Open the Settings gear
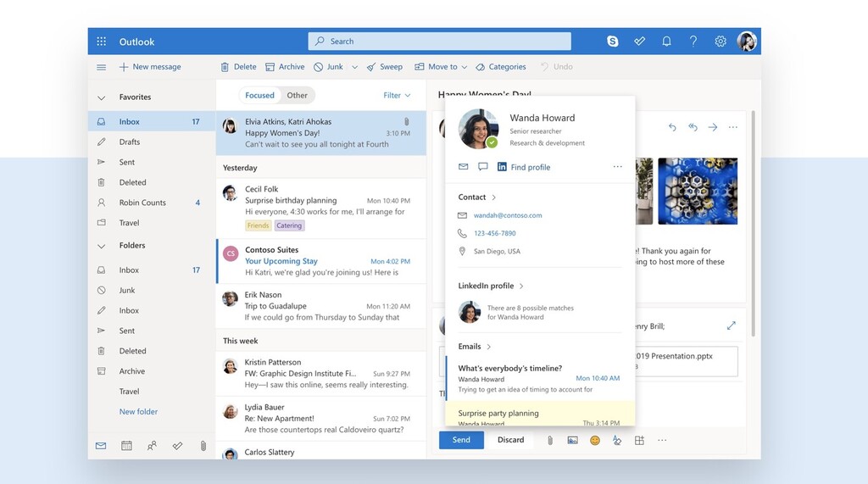868x484 pixels. [721, 42]
